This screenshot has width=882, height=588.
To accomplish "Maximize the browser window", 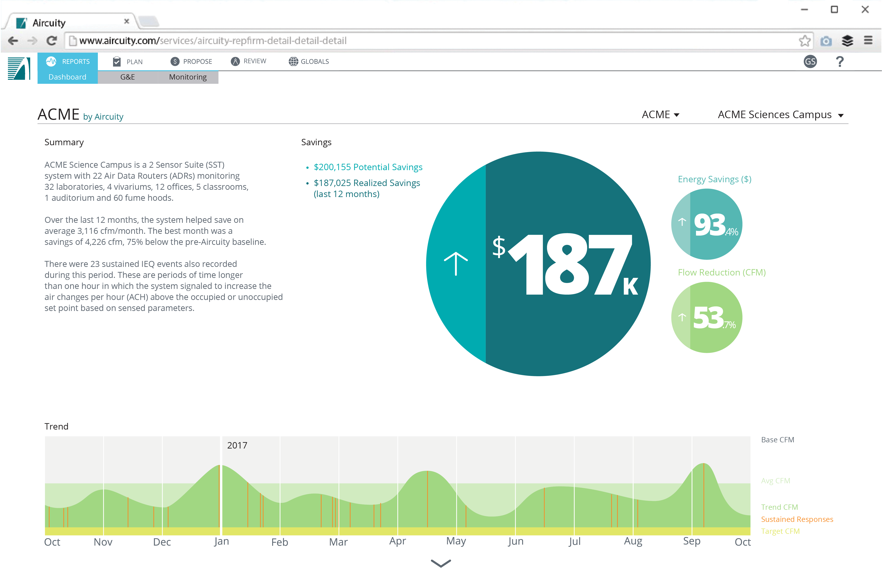I will click(834, 9).
